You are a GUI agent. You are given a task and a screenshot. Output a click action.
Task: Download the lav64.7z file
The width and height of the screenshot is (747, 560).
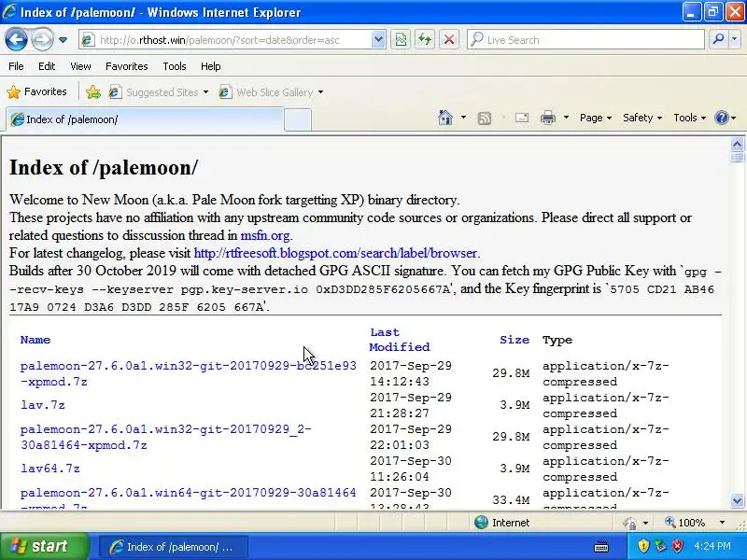pyautogui.click(x=50, y=469)
